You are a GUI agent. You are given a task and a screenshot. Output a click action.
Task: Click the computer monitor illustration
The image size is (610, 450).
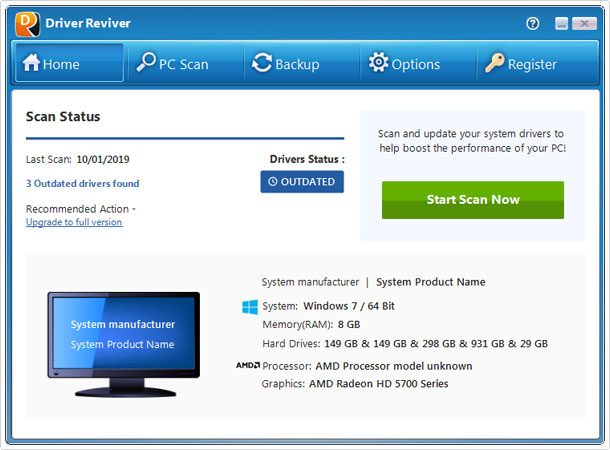pyautogui.click(x=124, y=344)
